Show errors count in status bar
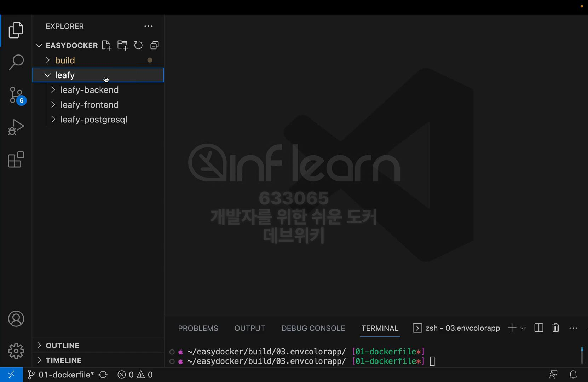Viewport: 588px width, 382px height. click(126, 375)
